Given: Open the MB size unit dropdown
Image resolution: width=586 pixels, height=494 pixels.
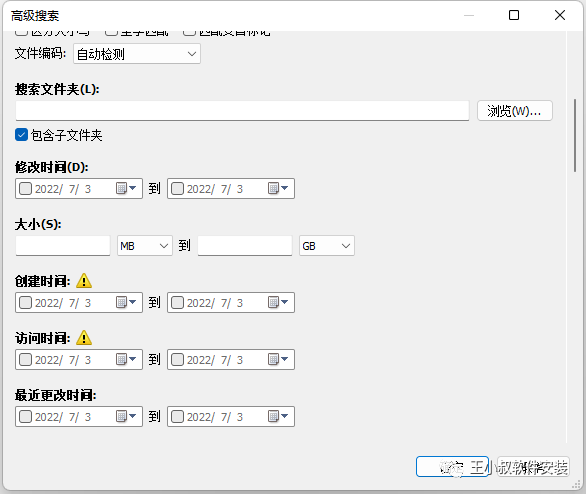Looking at the screenshot, I should [x=145, y=246].
